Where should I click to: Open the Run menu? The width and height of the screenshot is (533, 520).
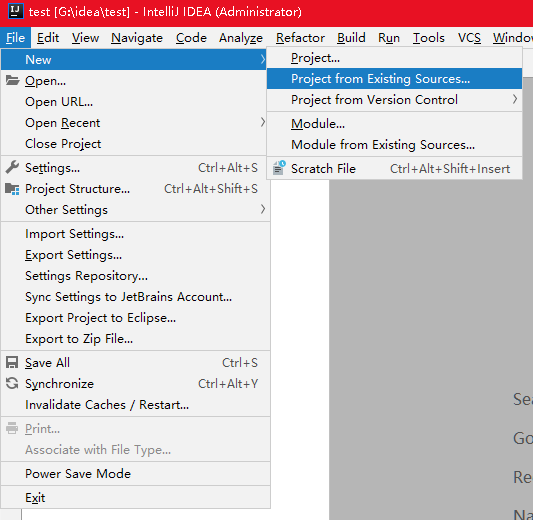pos(389,38)
